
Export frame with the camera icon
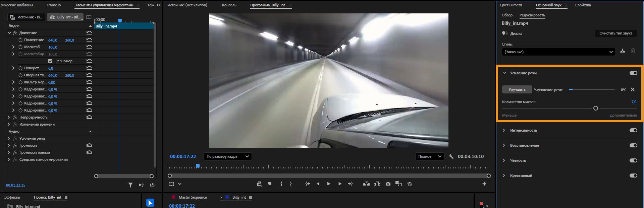coord(388,184)
